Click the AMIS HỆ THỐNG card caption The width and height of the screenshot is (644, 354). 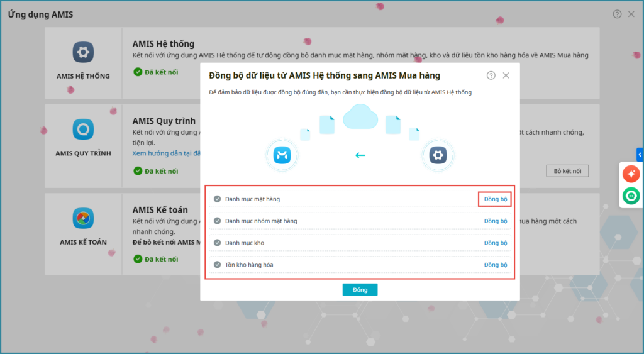(84, 76)
